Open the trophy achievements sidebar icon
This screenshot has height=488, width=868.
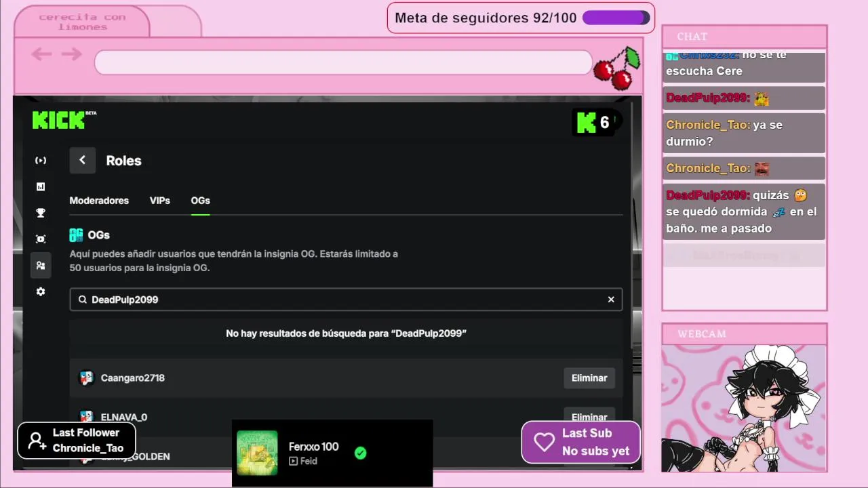tap(41, 213)
